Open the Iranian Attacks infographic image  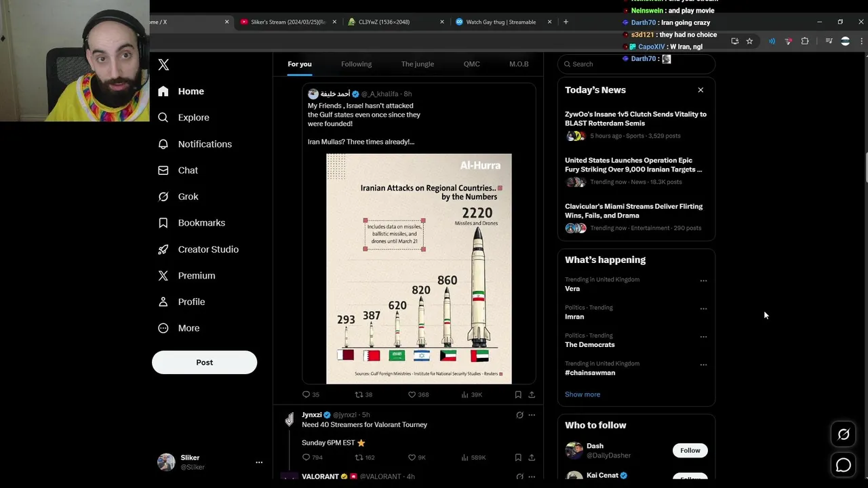[x=419, y=269]
